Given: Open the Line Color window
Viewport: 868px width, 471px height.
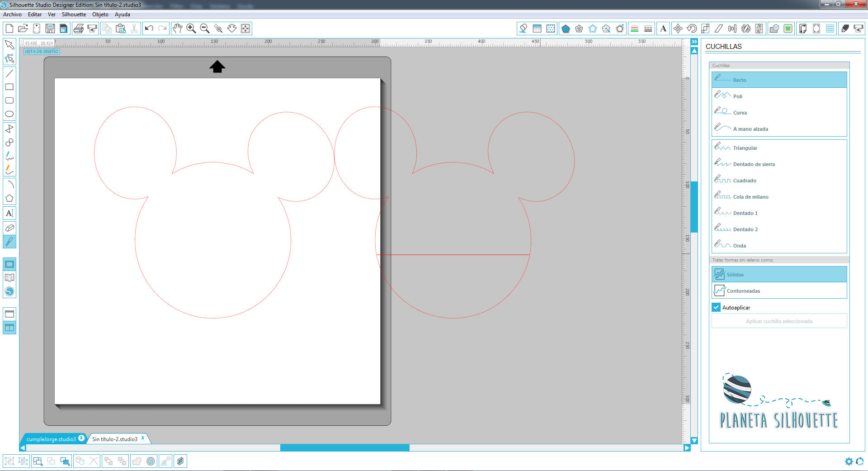Looking at the screenshot, I should 635,29.
